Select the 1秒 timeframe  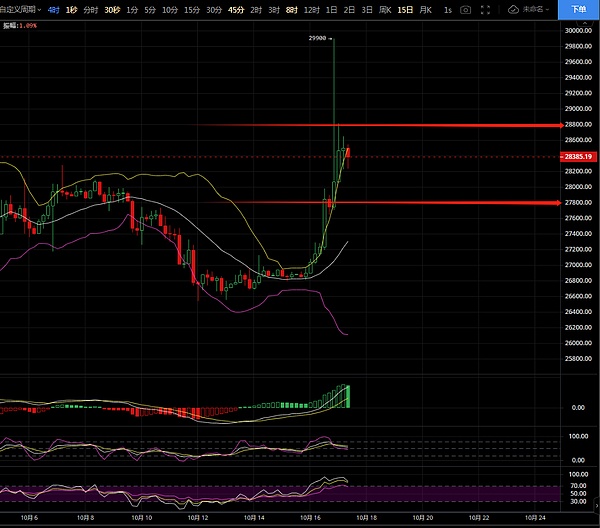click(x=71, y=9)
